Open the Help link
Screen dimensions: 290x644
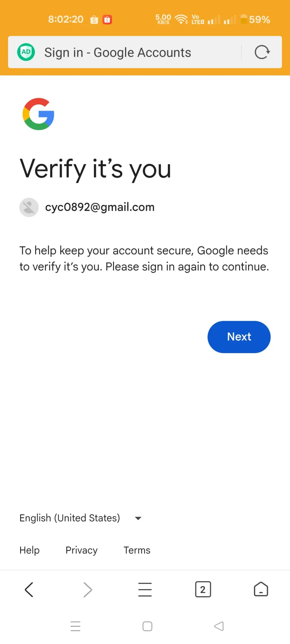tap(30, 550)
